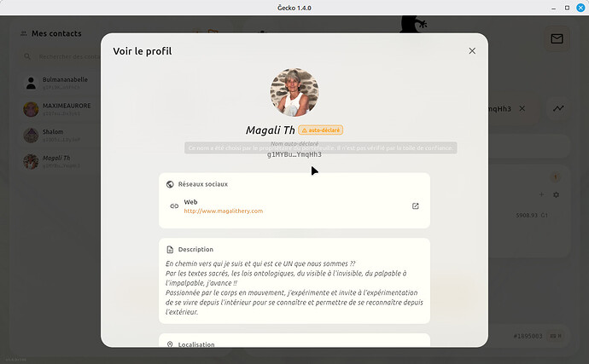Click the Mes contacts people icon
Screen dimensions: 589x364
24,34
